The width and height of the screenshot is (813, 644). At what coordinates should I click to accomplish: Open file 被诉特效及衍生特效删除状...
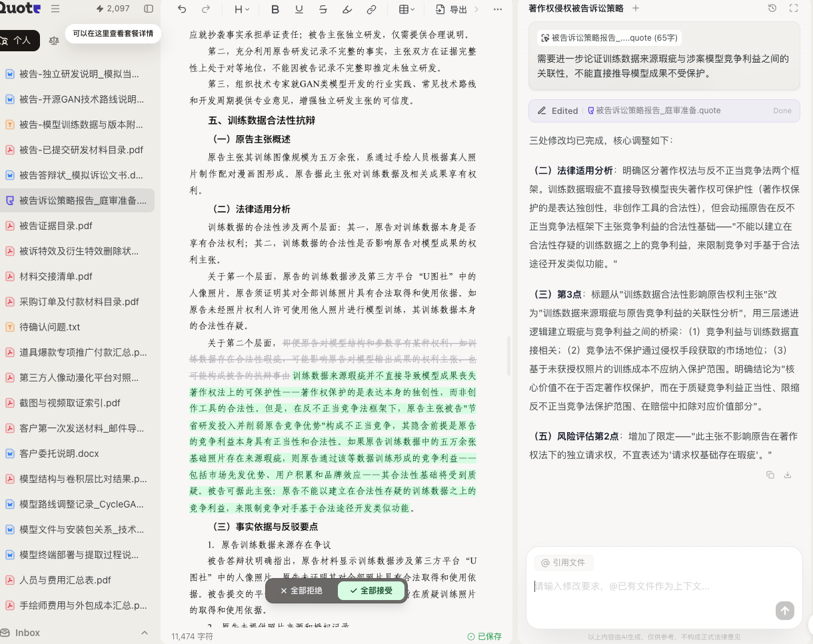click(x=77, y=251)
